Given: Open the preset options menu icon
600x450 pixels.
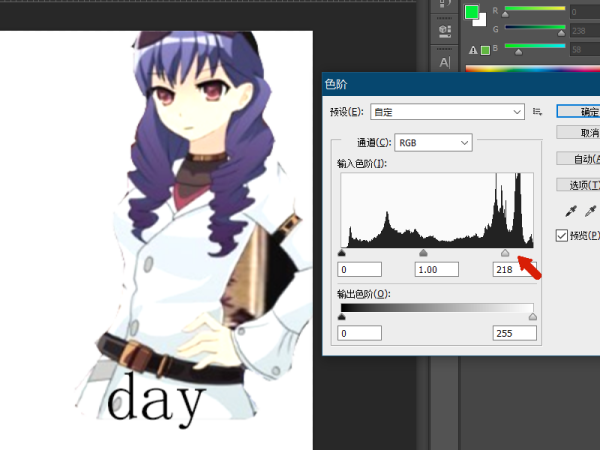Looking at the screenshot, I should 537,112.
